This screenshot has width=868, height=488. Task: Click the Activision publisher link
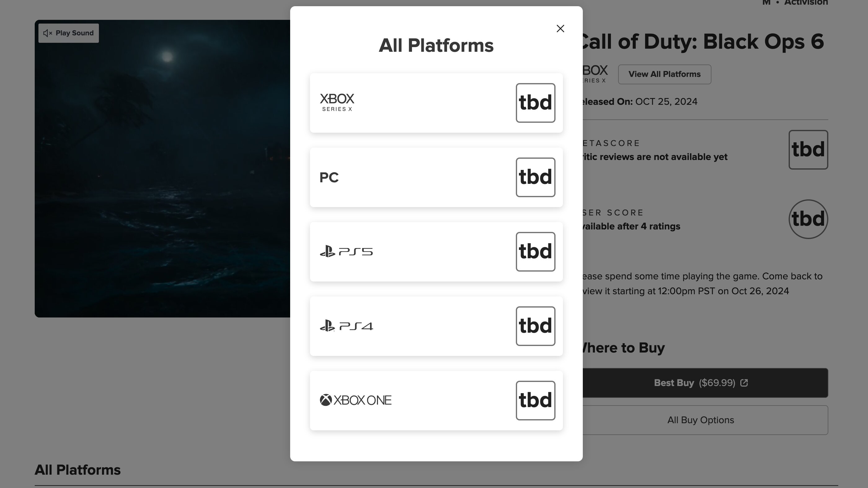click(x=806, y=3)
